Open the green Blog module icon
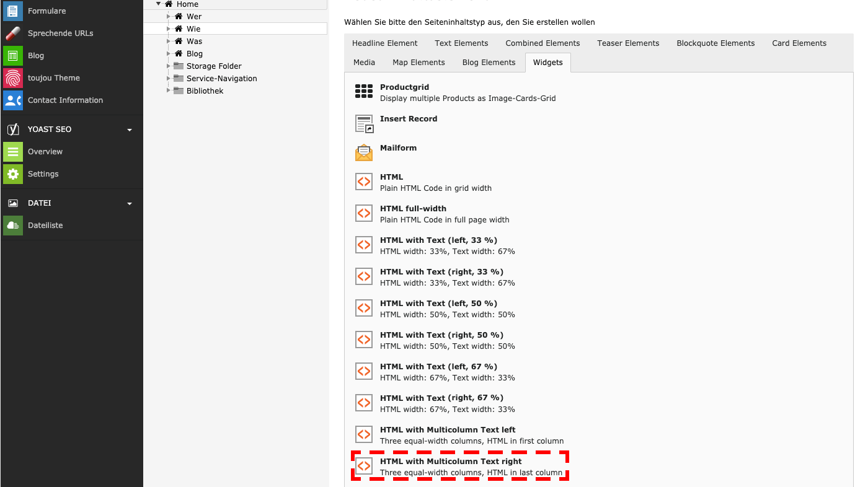The height and width of the screenshot is (487, 868). pos(13,56)
